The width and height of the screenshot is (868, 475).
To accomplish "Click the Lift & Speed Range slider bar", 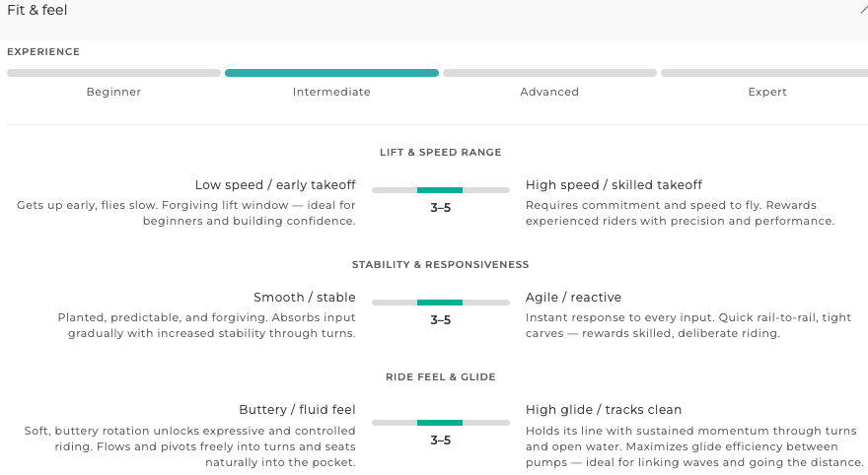I will [x=441, y=190].
